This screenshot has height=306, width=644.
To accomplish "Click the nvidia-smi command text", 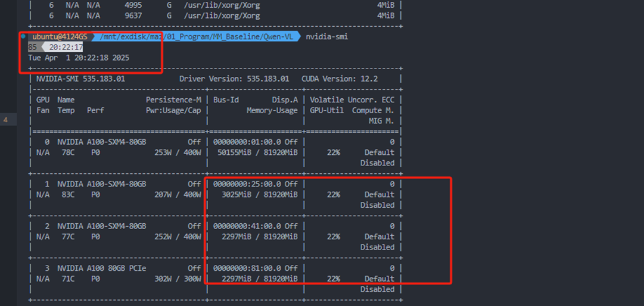I will [326, 37].
